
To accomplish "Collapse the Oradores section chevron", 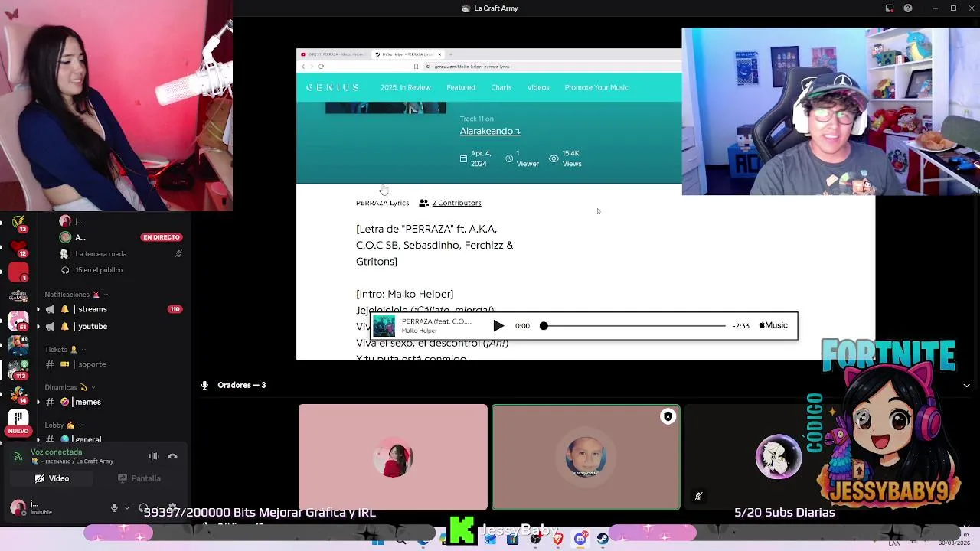I will [x=966, y=385].
